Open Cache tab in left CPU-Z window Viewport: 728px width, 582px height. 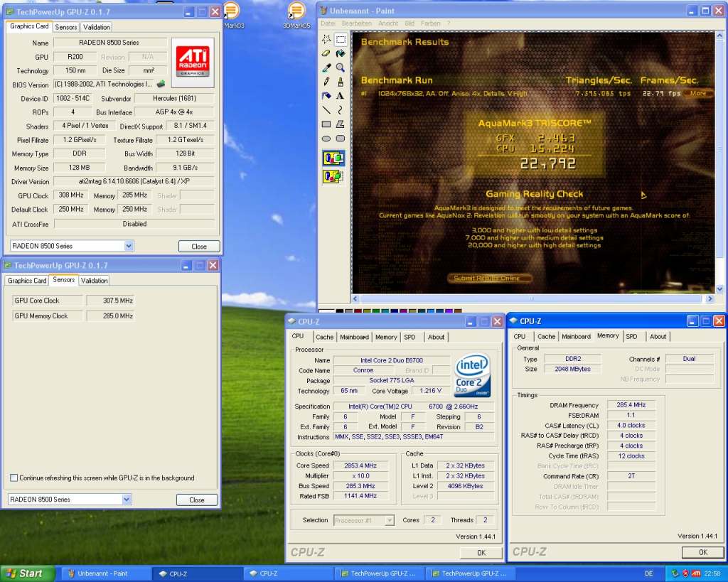coord(324,337)
